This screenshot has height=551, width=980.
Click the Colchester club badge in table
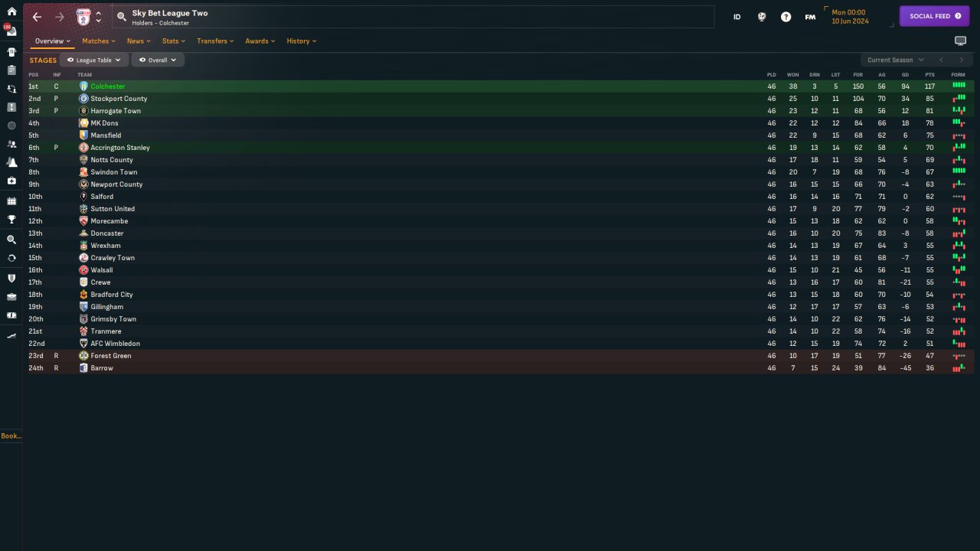[83, 86]
